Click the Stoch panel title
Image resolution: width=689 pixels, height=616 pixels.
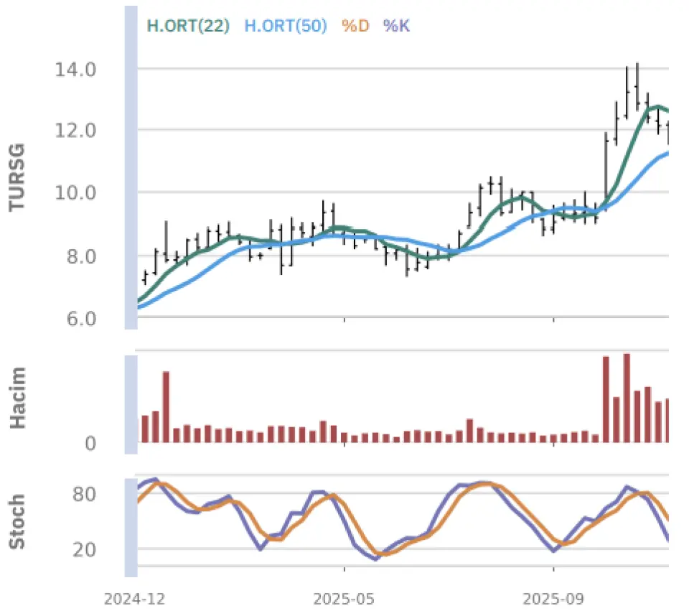tap(17, 521)
